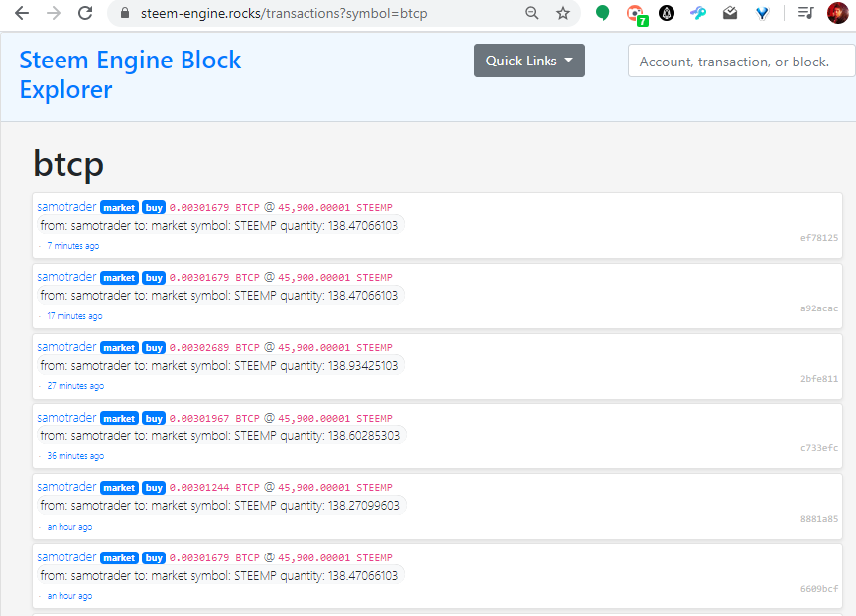The image size is (856, 616).
Task: Click buy badge in the 17 minutes ago entry
Action: pyautogui.click(x=154, y=278)
